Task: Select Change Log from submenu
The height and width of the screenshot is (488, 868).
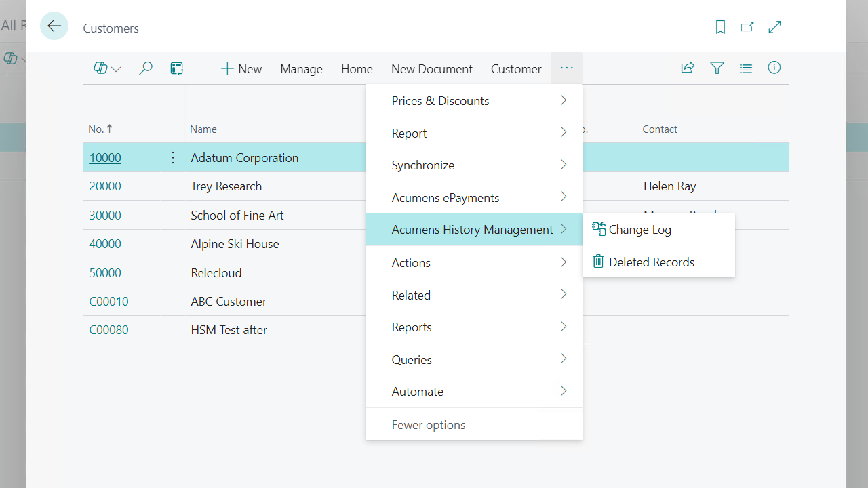Action: tap(639, 230)
